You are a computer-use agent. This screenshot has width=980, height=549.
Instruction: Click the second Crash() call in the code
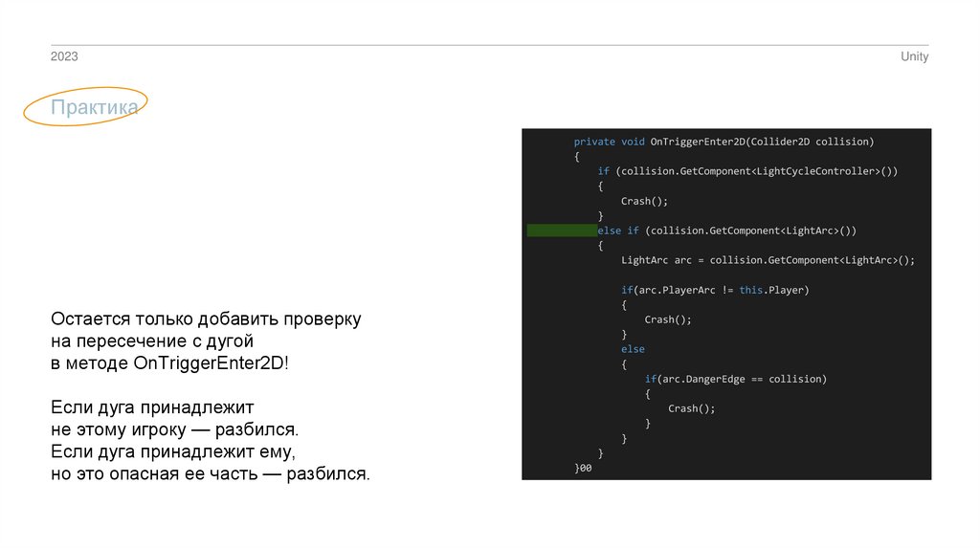coord(667,319)
